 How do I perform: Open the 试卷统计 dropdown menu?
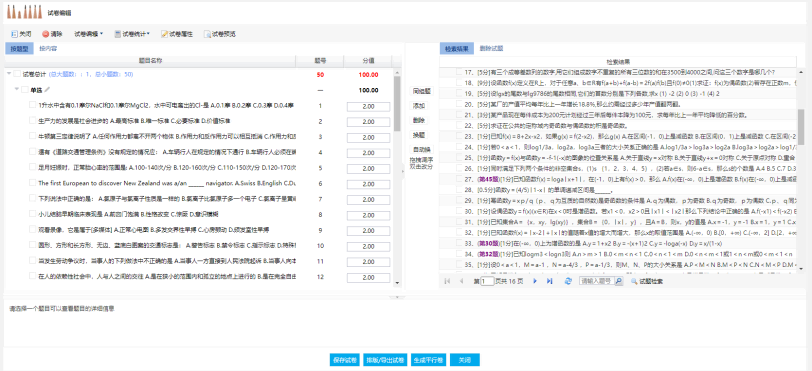point(132,34)
